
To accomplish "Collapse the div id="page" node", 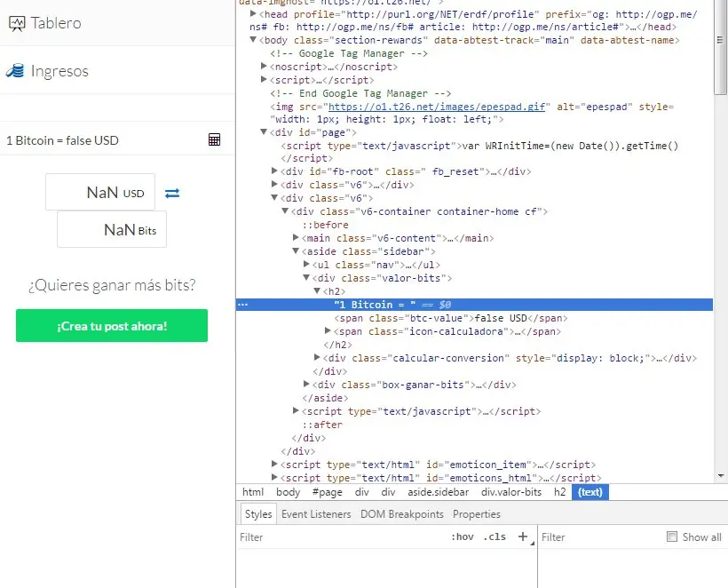I will 264,132.
